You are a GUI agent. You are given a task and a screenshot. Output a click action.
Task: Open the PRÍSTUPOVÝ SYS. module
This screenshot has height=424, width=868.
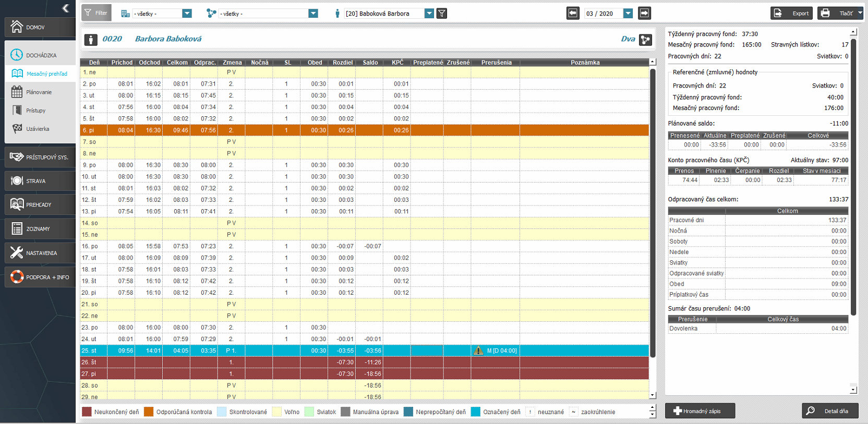[x=40, y=157]
